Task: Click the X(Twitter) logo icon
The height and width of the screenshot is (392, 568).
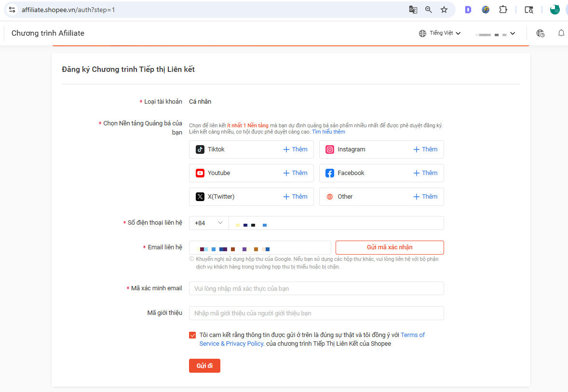Action: pos(200,196)
